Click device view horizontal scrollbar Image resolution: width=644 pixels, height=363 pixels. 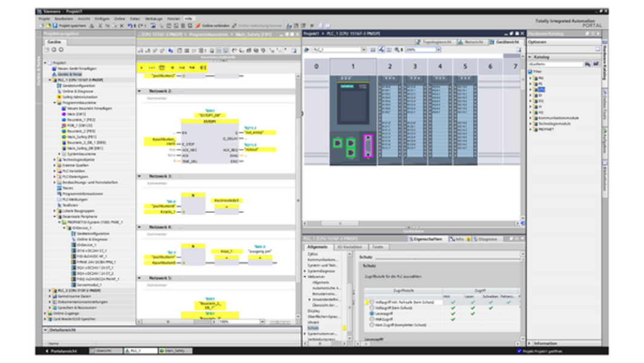coord(411,223)
